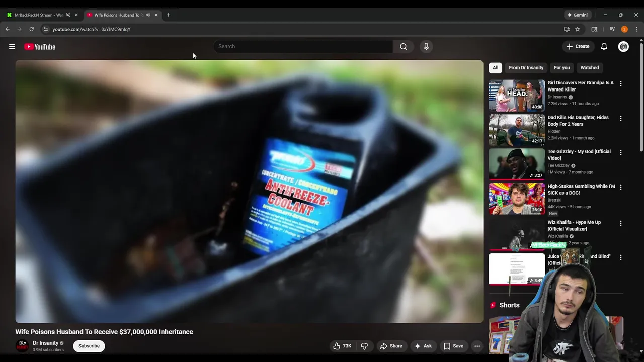Install app icon in address bar
644x362 pixels.
coord(567,29)
